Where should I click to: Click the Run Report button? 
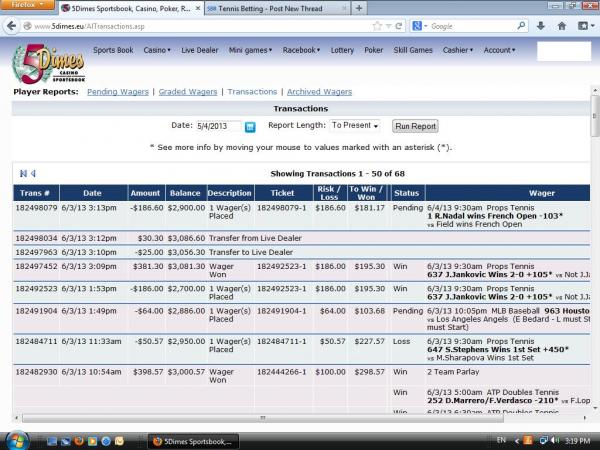pyautogui.click(x=415, y=126)
